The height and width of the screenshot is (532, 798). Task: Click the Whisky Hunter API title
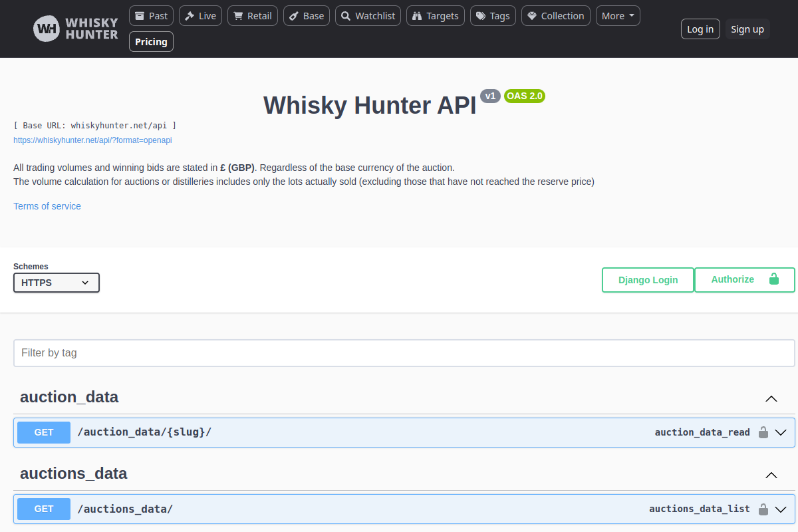click(x=370, y=105)
